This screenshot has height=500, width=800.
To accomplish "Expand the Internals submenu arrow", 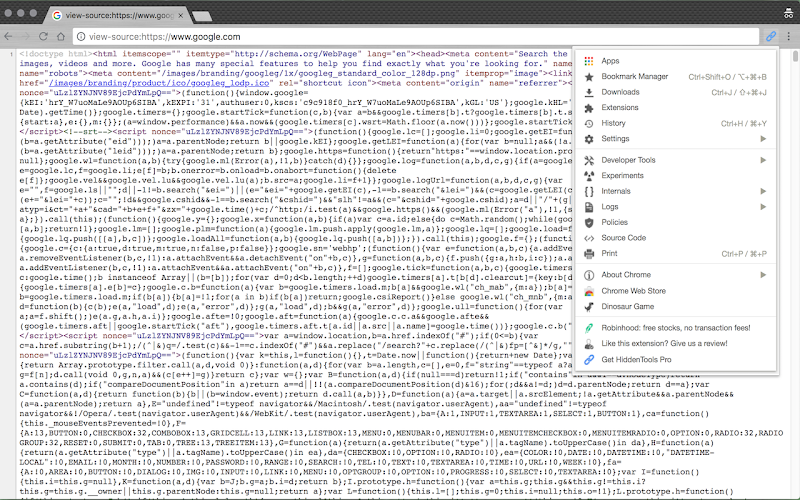I will [x=763, y=191].
